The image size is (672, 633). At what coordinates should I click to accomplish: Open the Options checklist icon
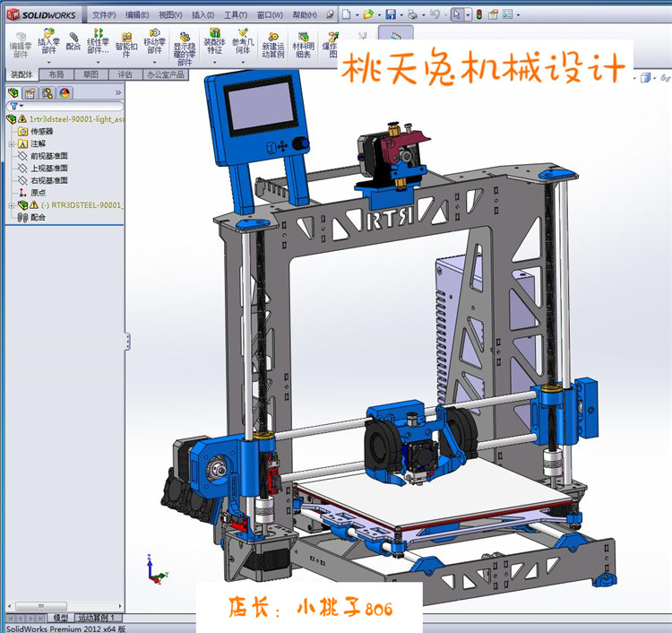(507, 14)
